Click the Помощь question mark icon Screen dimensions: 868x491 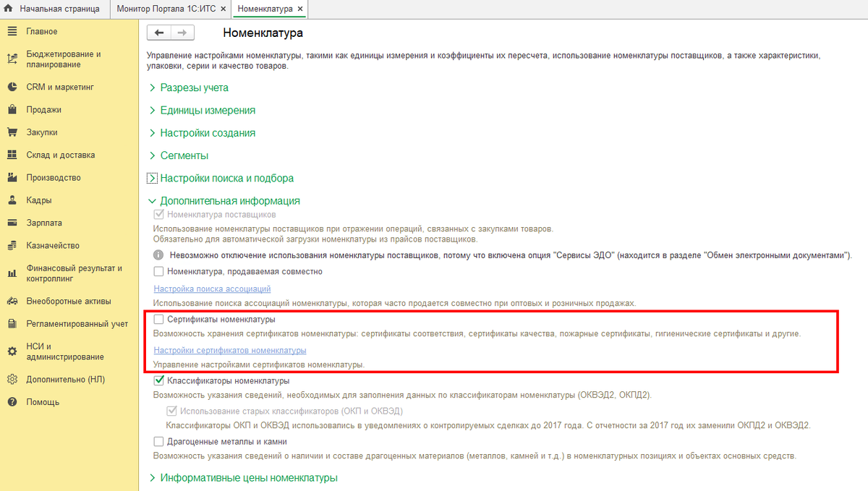12,401
